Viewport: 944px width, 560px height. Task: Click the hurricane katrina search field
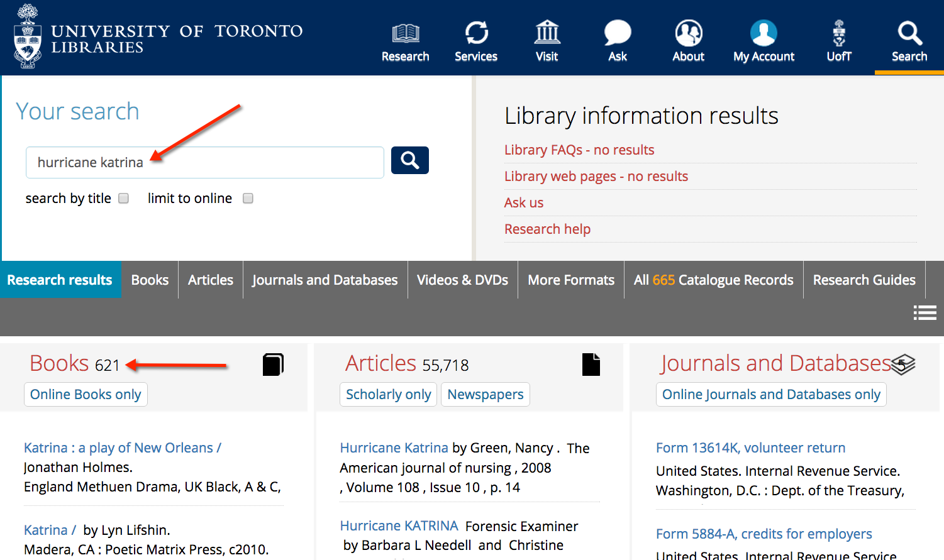(205, 162)
